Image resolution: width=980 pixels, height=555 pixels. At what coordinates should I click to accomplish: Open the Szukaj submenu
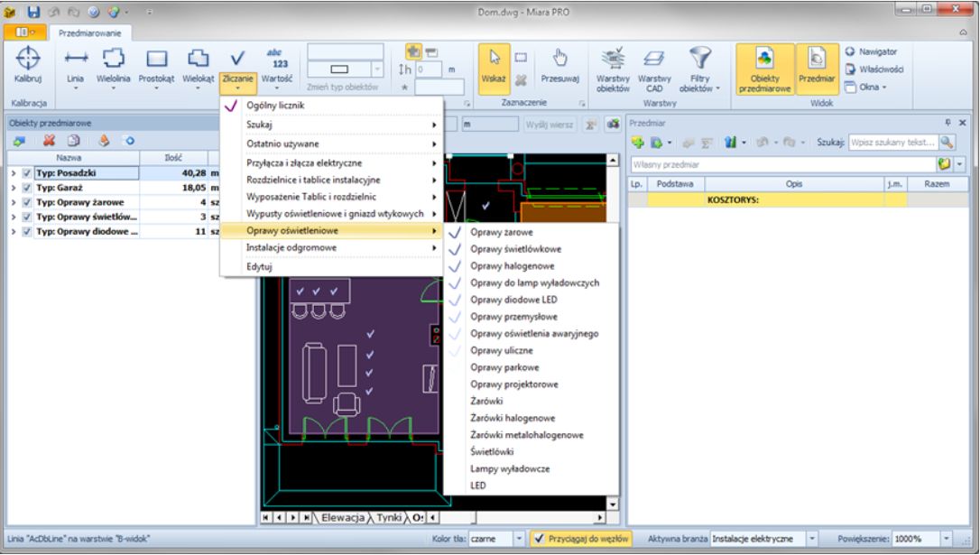332,125
